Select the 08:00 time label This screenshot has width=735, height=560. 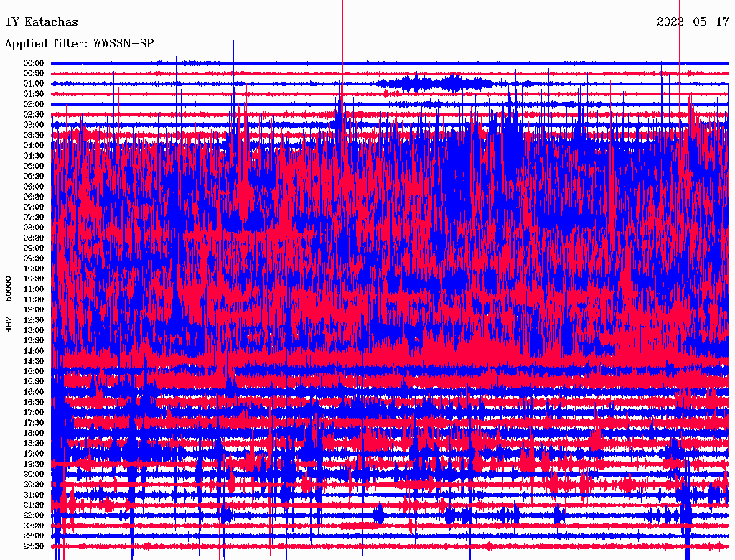(34, 228)
